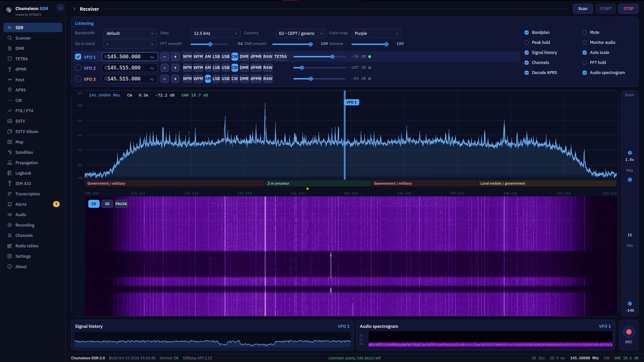Screen dimensions: 644x362
Task: Open the Logbook icon
Action: click(x=10, y=173)
